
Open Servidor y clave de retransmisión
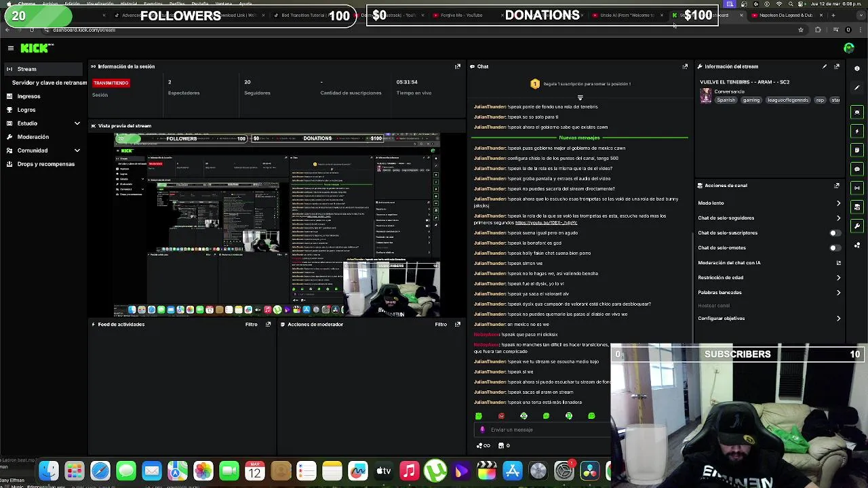coord(49,83)
